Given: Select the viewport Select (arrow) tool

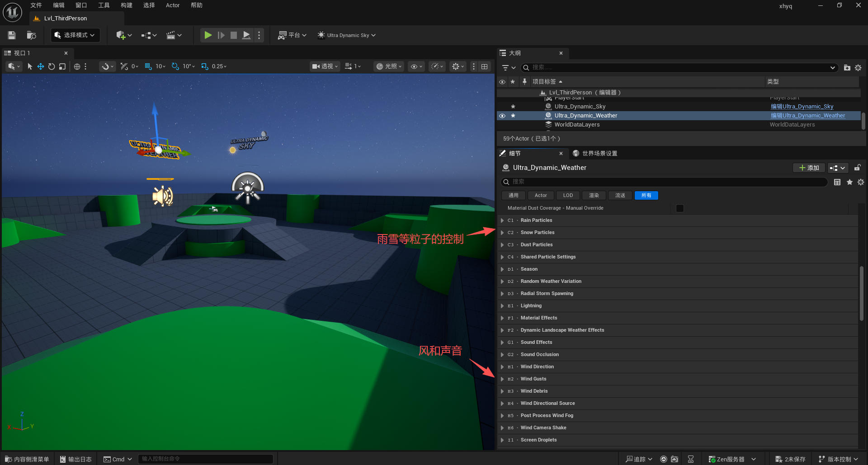Looking at the screenshot, I should (30, 66).
